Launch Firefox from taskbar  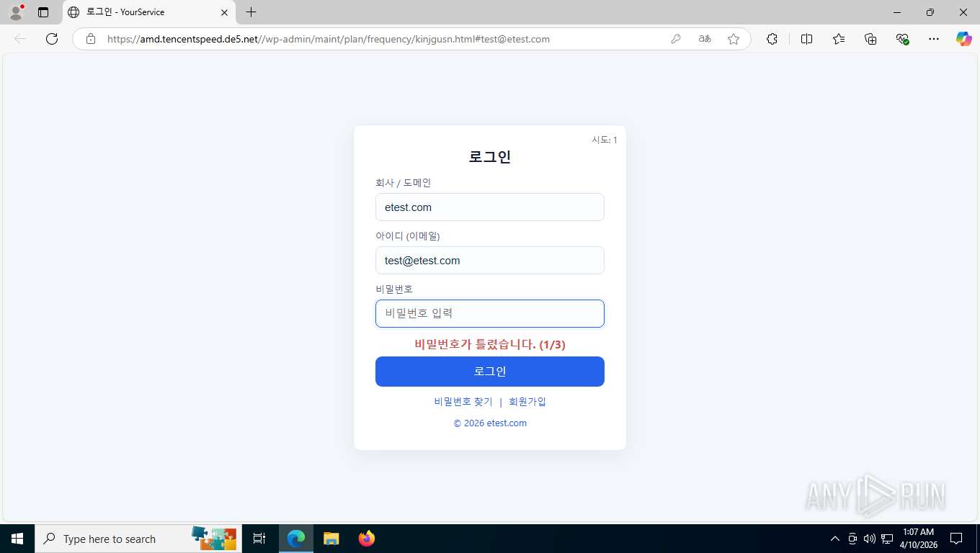click(x=366, y=539)
